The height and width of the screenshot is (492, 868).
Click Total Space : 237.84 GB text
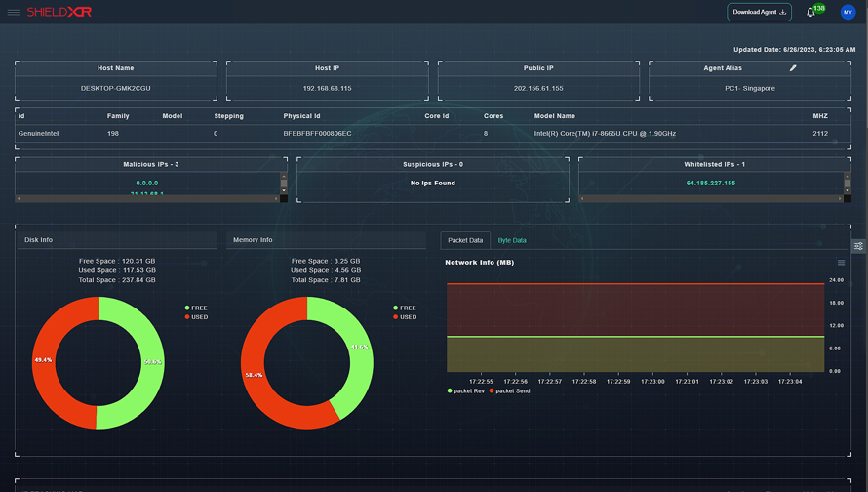click(117, 280)
